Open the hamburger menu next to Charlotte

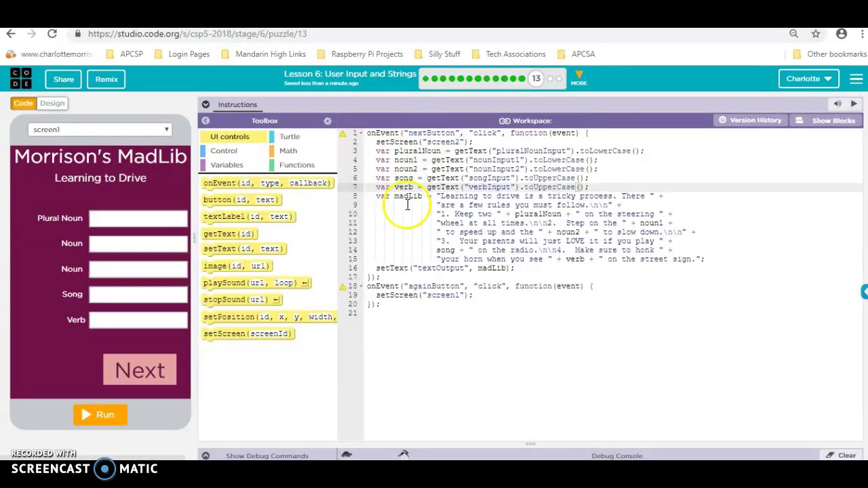(856, 79)
